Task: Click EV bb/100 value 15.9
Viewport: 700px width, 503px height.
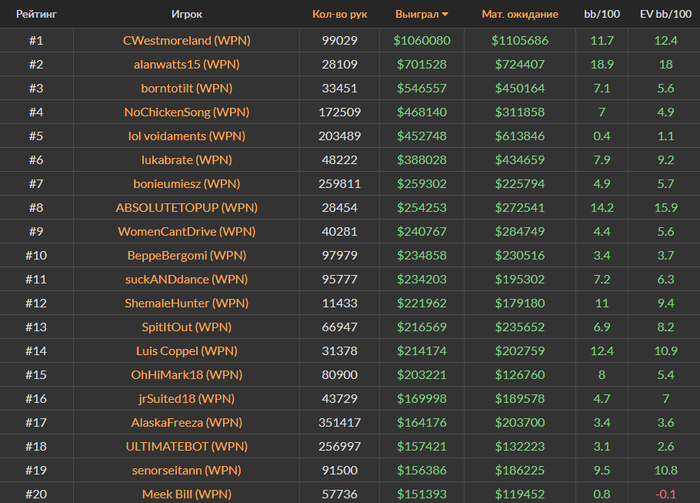Action: (x=666, y=208)
